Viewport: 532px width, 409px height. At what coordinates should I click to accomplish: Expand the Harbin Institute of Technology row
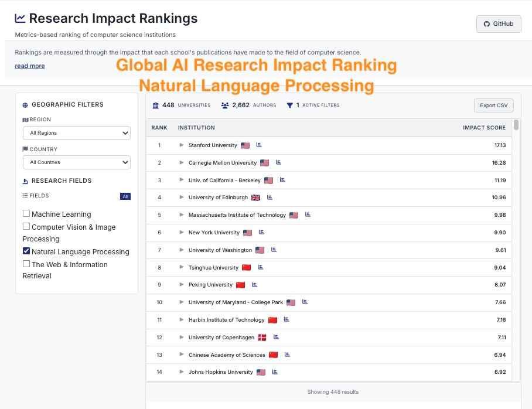point(182,319)
